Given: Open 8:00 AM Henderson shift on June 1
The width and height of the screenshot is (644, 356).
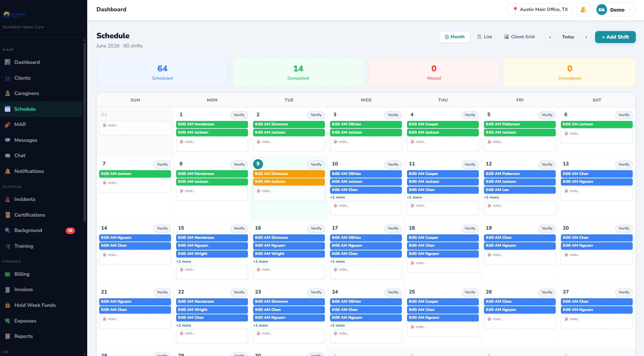Looking at the screenshot, I should [x=212, y=124].
